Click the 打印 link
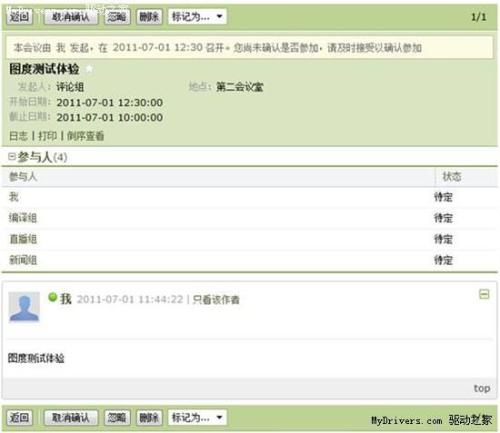This screenshot has width=500, height=433. [x=47, y=136]
